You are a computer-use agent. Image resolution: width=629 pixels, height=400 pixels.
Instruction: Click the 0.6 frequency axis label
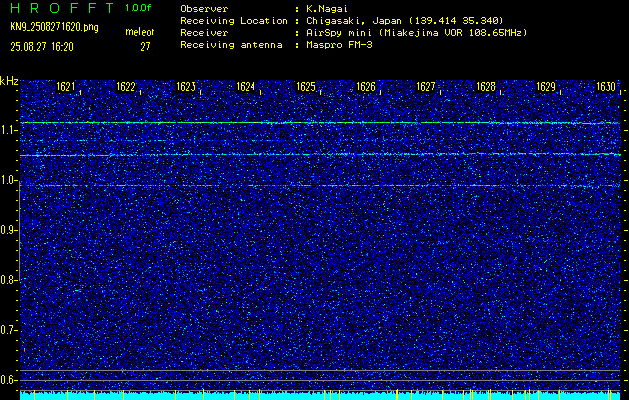[7, 380]
